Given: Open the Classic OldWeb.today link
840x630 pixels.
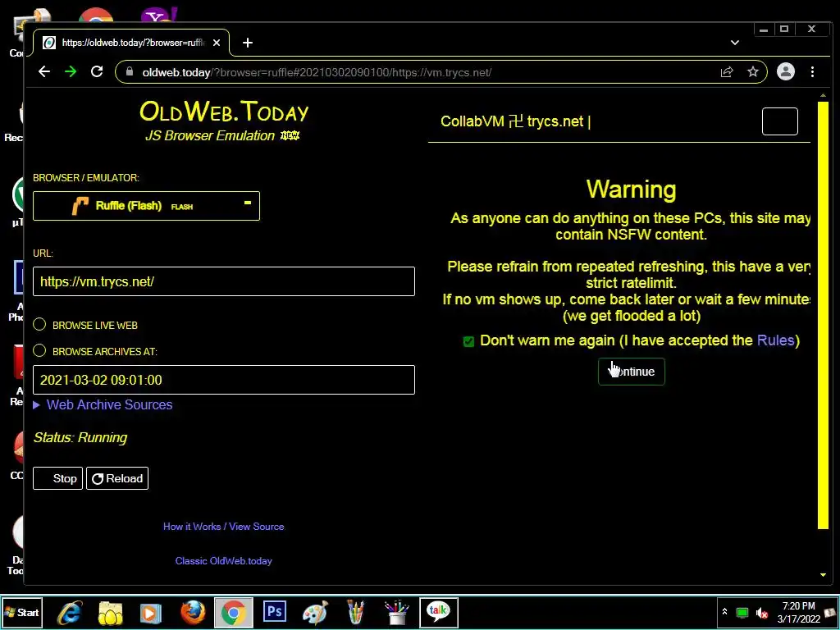Looking at the screenshot, I should pyautogui.click(x=223, y=561).
